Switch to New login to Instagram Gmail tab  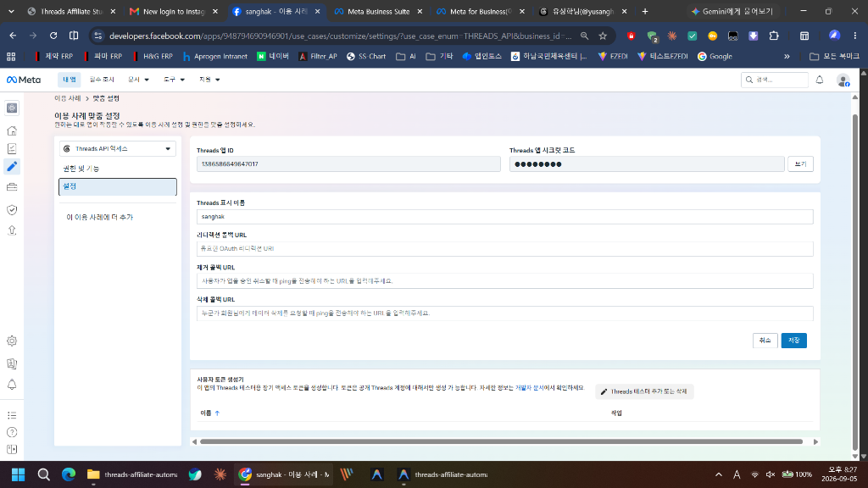point(174,11)
